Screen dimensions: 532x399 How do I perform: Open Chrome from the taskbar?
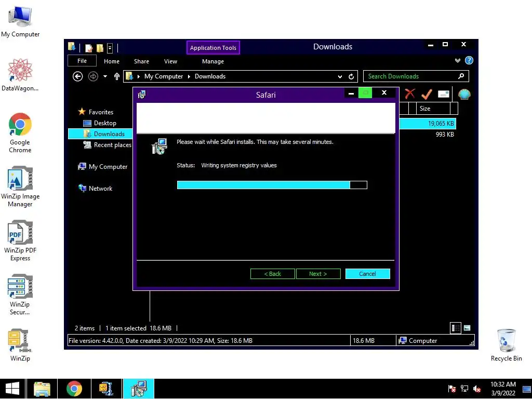point(74,389)
